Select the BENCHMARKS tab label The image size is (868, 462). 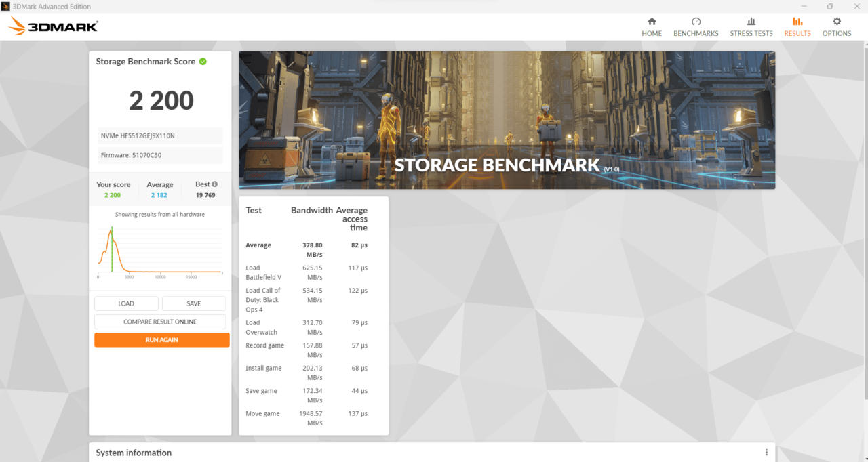click(696, 33)
